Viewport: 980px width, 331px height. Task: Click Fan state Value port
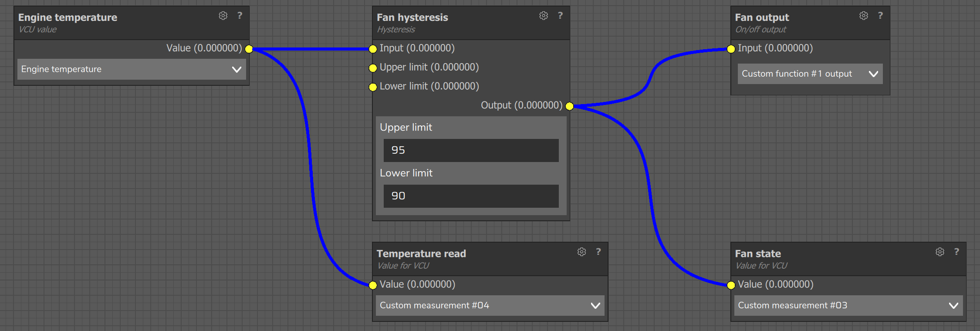[731, 285]
